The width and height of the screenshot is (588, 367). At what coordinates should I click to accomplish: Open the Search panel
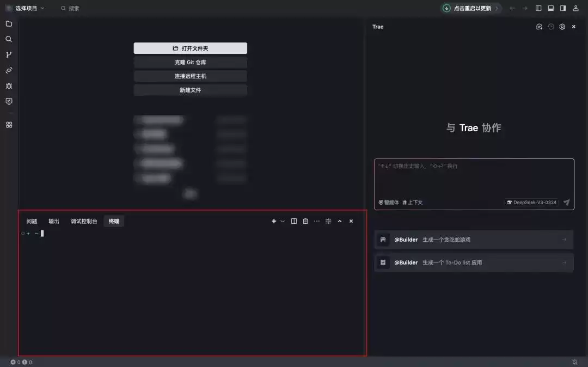pos(8,39)
